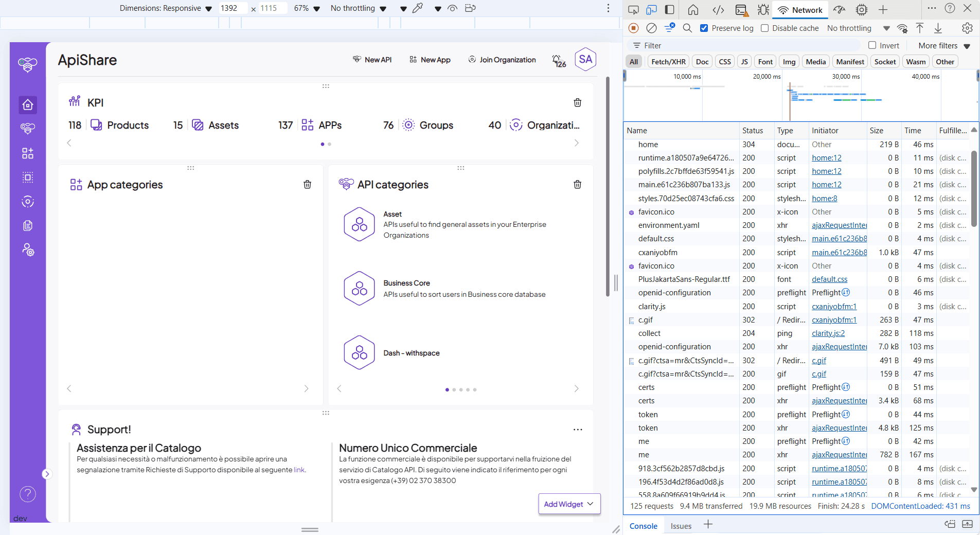Click the notification bell showing 126
This screenshot has width=980, height=535.
(558, 60)
